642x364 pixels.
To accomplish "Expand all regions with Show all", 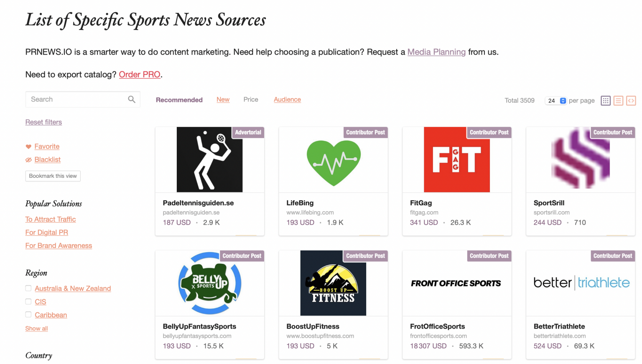I will [36, 328].
